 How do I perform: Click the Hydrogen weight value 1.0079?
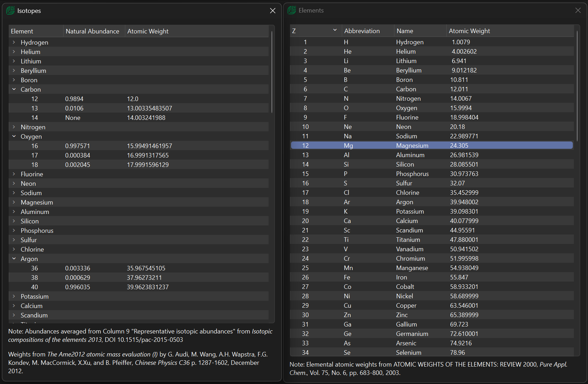tap(461, 42)
